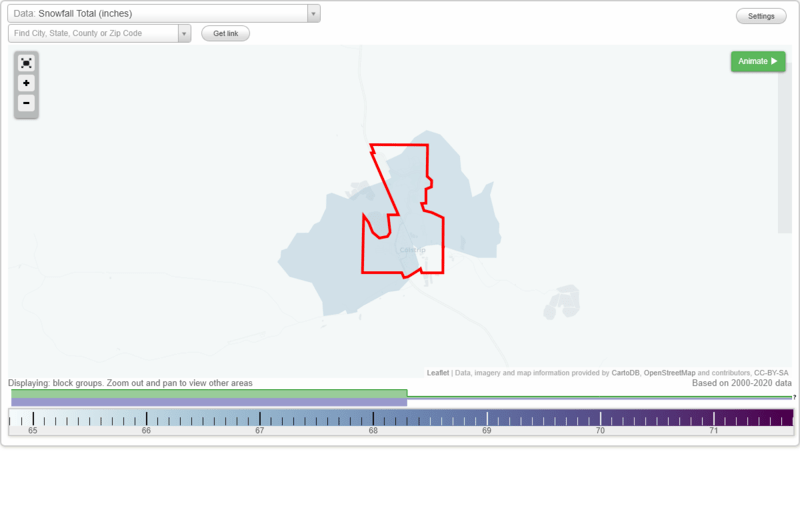Open the CartoDB link
The image size is (800, 514).
point(625,373)
